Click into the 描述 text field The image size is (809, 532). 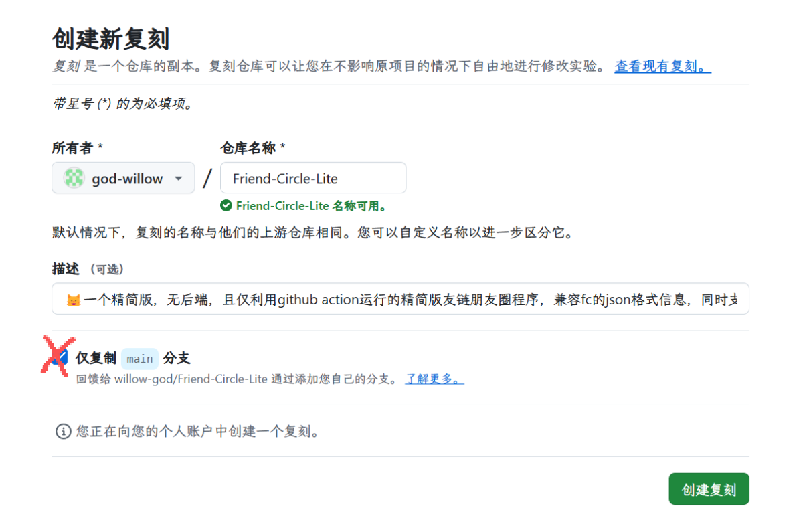point(401,299)
